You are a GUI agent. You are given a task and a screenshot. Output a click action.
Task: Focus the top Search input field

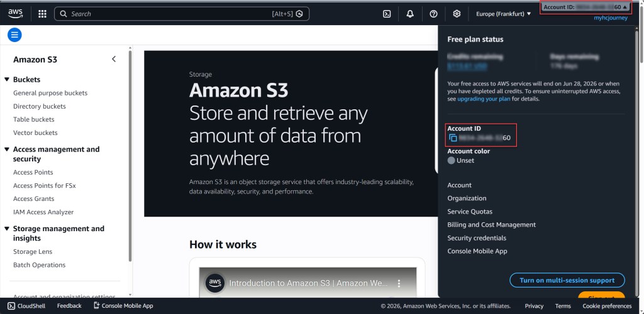[x=170, y=14]
